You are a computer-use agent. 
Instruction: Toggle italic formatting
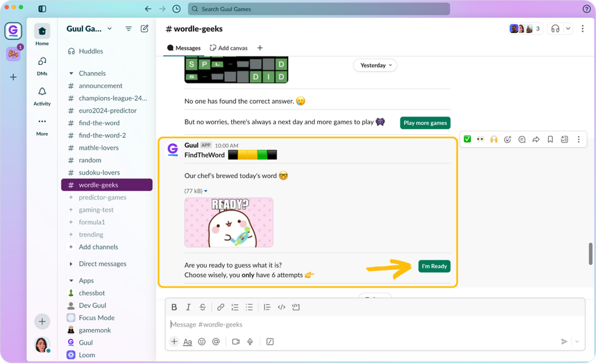(188, 307)
